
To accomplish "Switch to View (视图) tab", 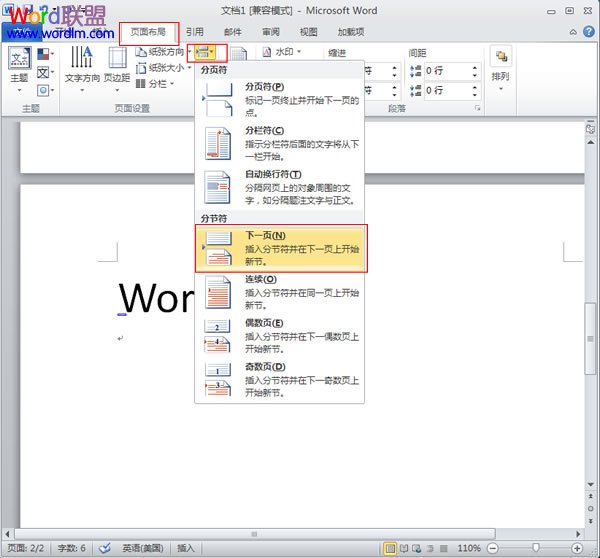I will click(x=308, y=32).
